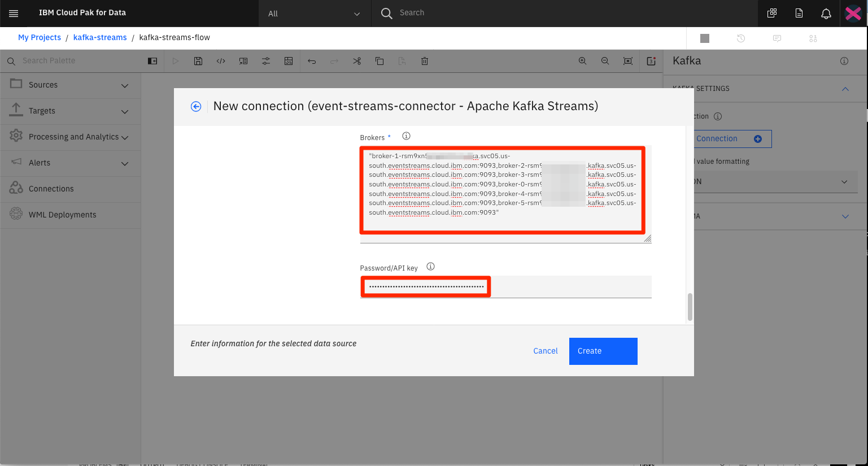Copy selection with copy icon

click(x=380, y=61)
